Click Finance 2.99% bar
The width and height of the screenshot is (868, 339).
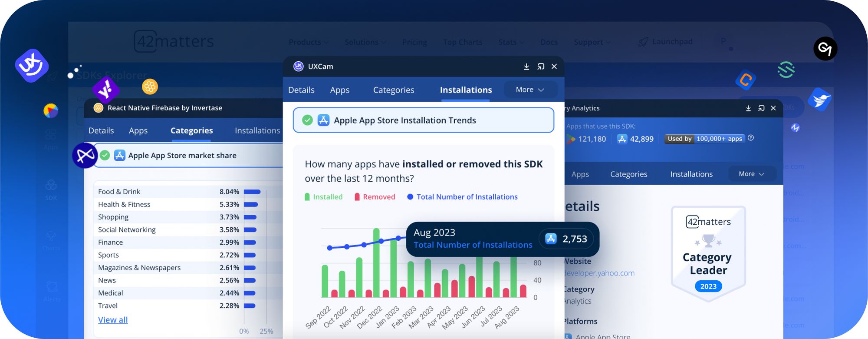tap(250, 243)
